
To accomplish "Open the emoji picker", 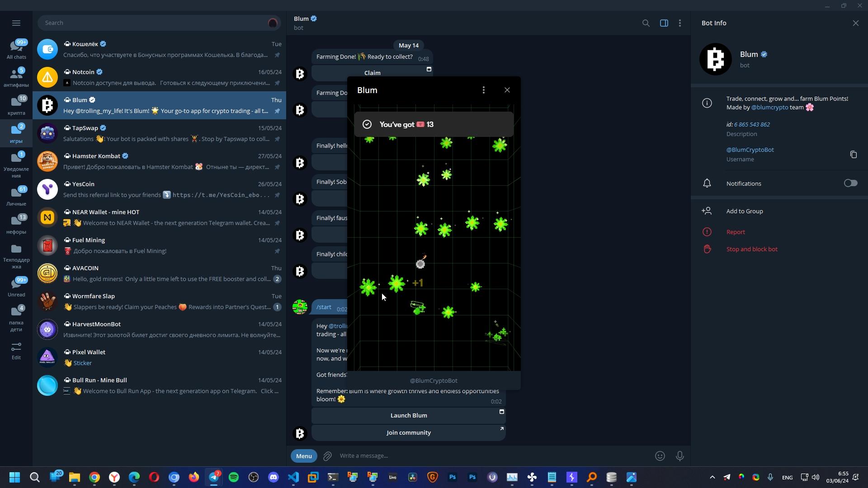I will point(660,456).
